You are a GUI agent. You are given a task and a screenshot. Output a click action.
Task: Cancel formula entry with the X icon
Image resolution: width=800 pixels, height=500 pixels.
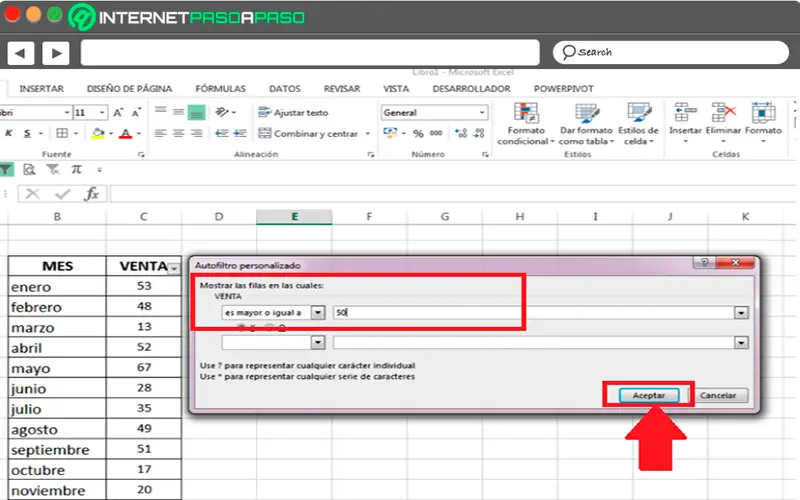click(x=33, y=194)
